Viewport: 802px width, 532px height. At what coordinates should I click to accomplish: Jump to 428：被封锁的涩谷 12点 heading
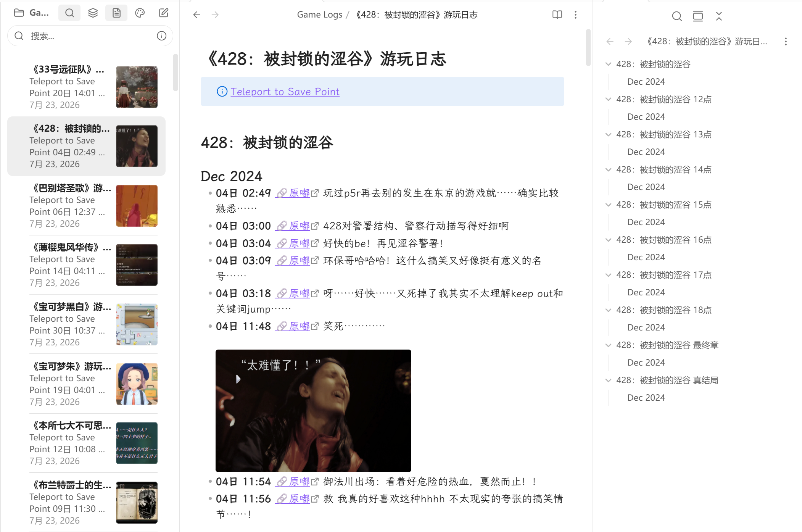(664, 99)
